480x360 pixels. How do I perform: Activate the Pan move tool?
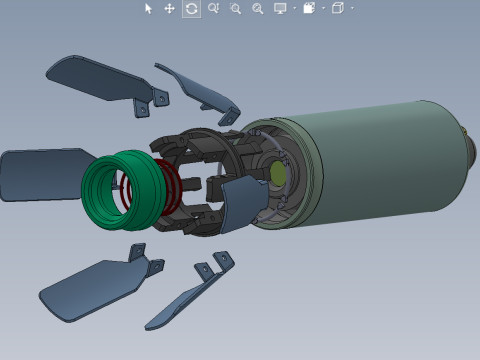coord(170,9)
